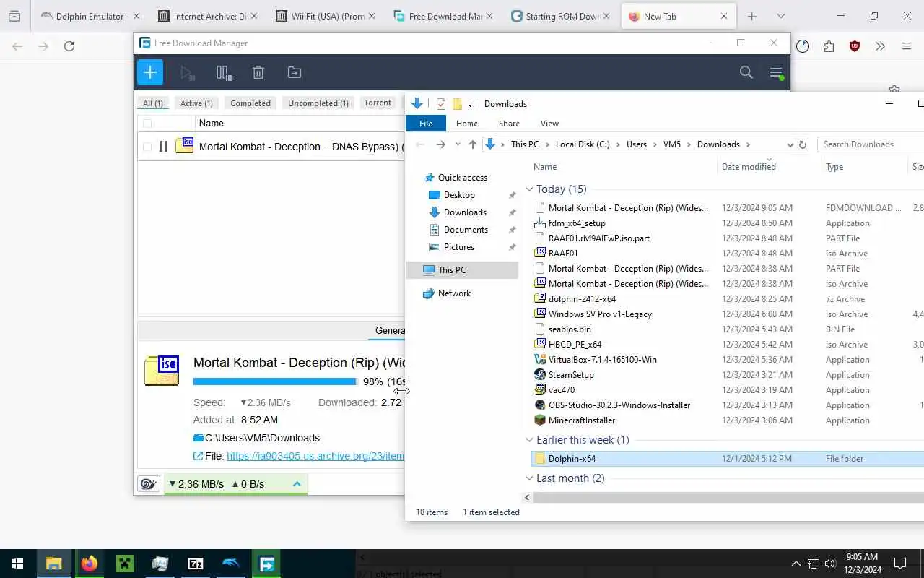Tick checkbox for Mortal Kombat download row

[147, 147]
